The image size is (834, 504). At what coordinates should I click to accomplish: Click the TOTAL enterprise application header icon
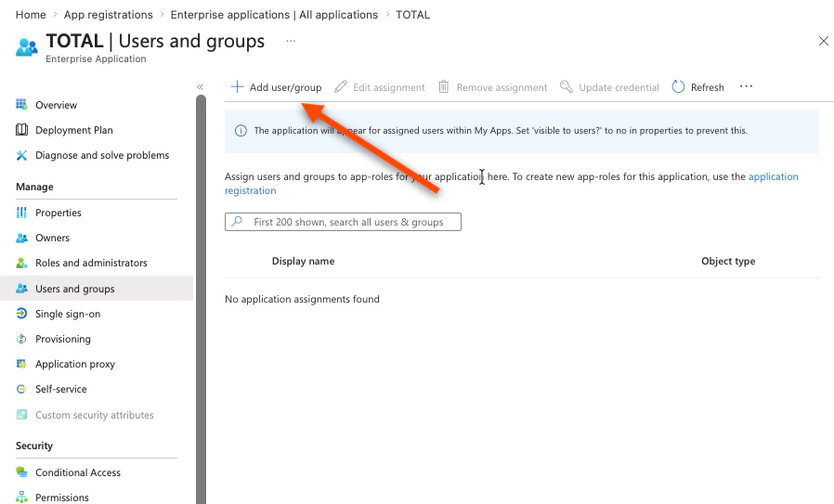pos(27,47)
